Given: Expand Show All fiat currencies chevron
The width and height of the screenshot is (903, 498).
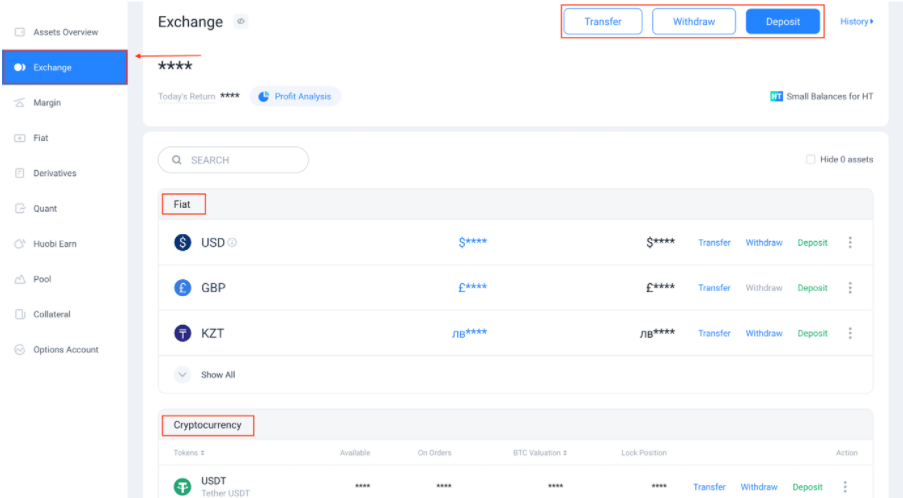Looking at the screenshot, I should click(x=182, y=374).
